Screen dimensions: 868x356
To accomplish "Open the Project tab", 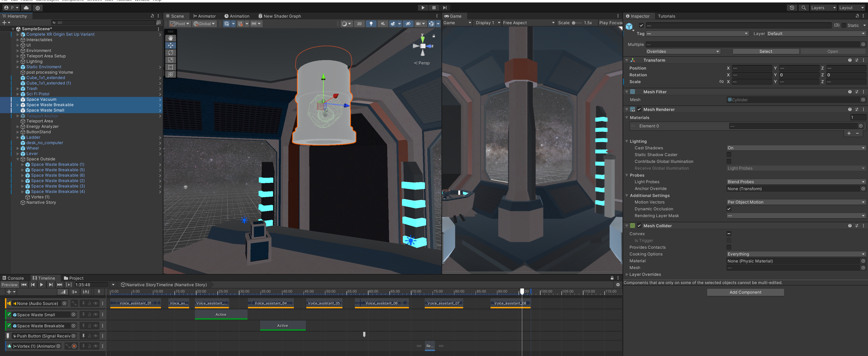I will point(73,278).
